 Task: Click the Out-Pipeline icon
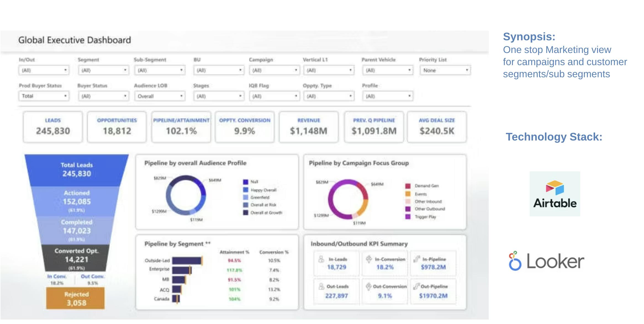point(416,286)
